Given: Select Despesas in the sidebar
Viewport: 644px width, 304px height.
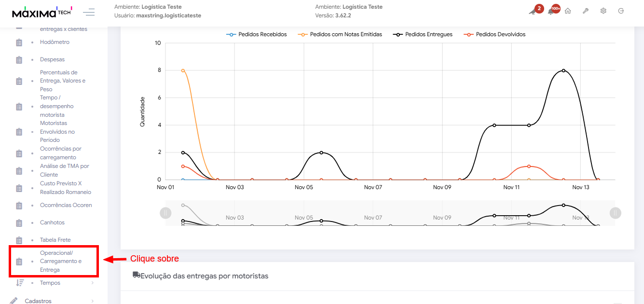Looking at the screenshot, I should [52, 60].
